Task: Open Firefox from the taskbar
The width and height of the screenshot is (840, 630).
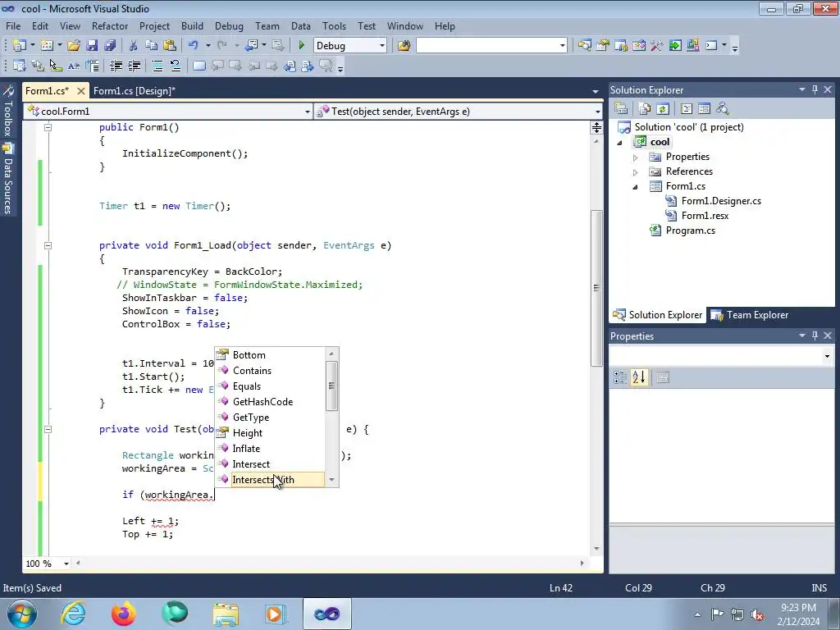Action: (124, 614)
